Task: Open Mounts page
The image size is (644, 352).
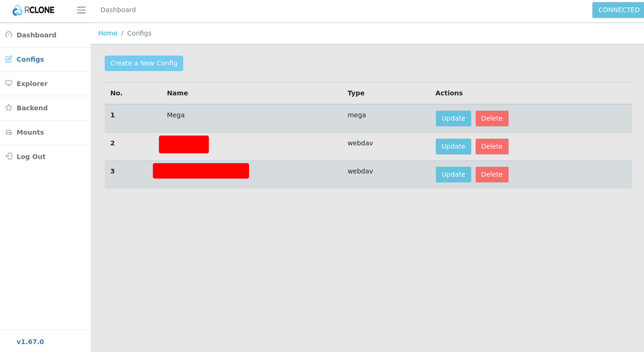Action: click(x=45, y=132)
